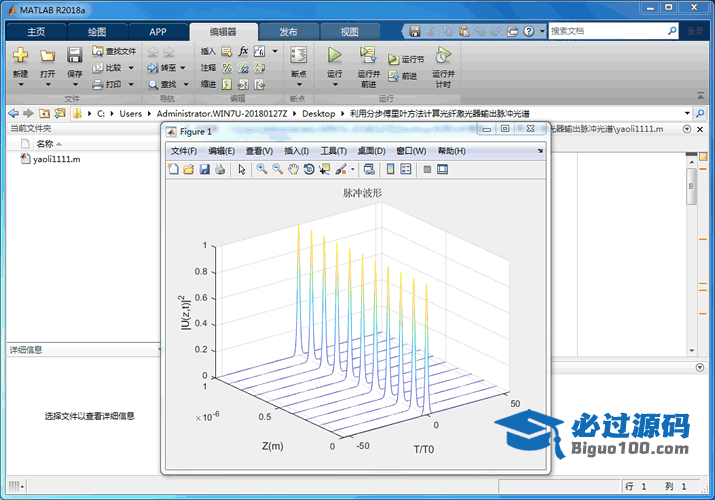
Task: Toggle the Edit Plot arrow tool
Action: tap(241, 170)
